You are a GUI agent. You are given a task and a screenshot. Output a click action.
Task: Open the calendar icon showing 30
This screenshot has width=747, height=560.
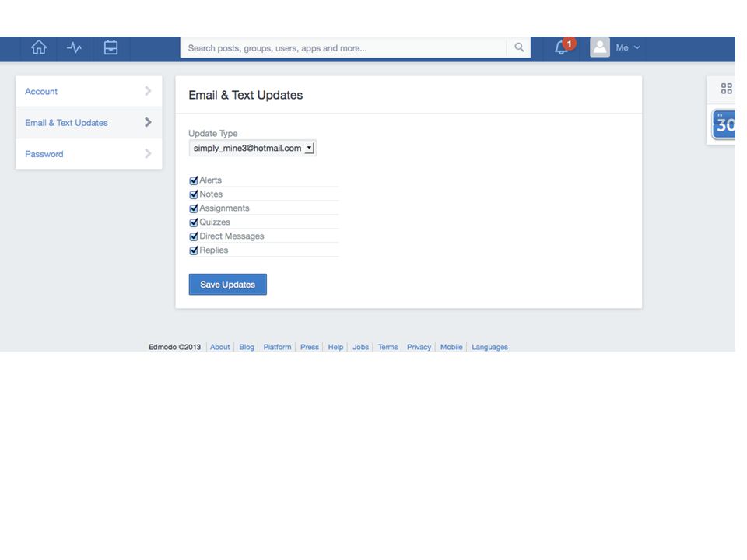click(x=724, y=124)
